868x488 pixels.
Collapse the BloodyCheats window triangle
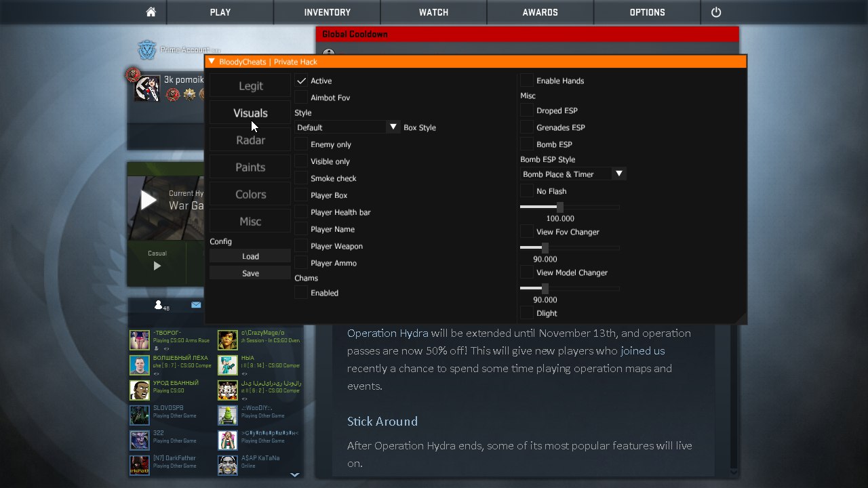[x=212, y=61]
